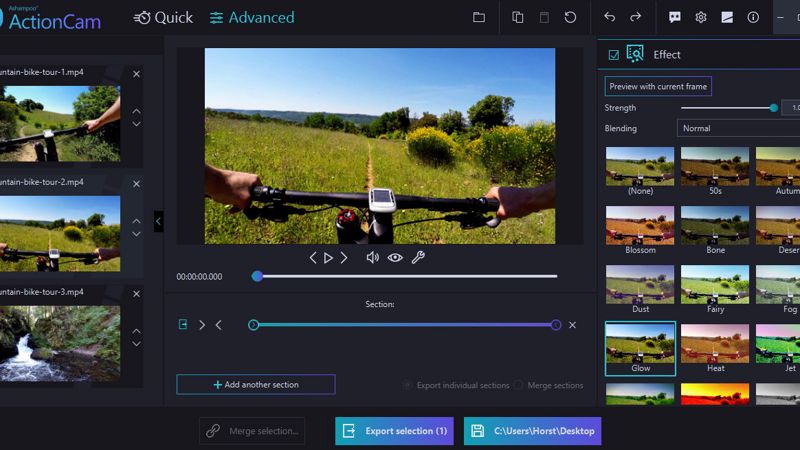
Task: Open the settings gear icon
Action: coord(701,17)
